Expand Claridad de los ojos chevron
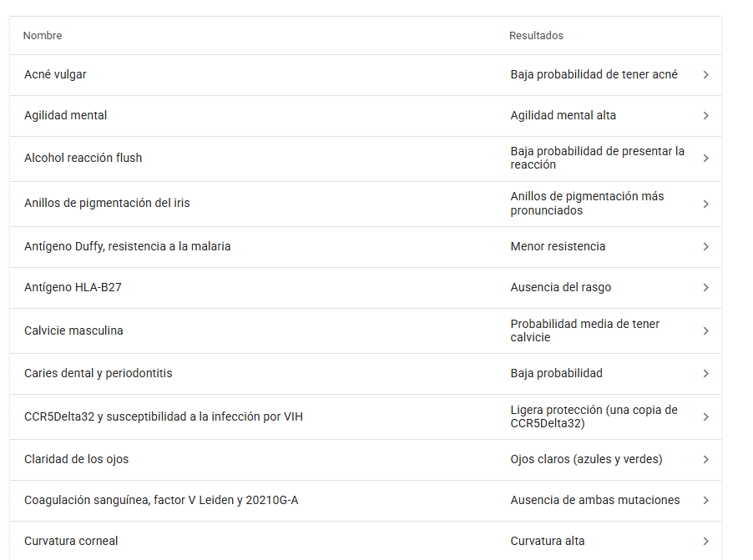 click(x=705, y=460)
